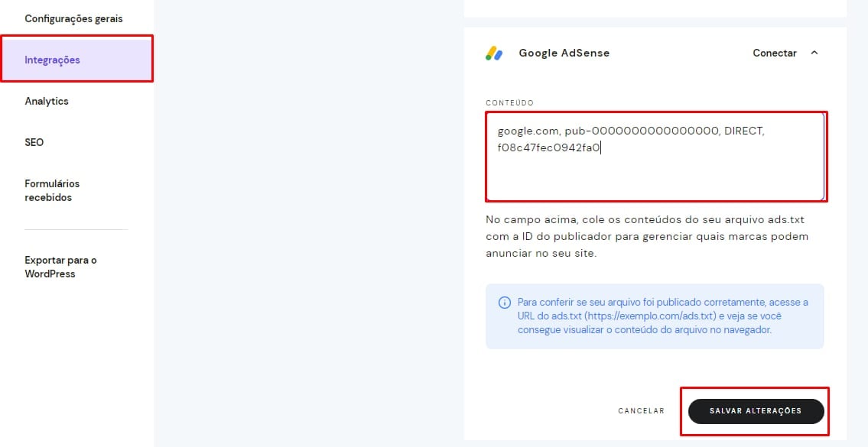Click the integration card above Google AdSense
The width and height of the screenshot is (868, 447).
coord(655,8)
